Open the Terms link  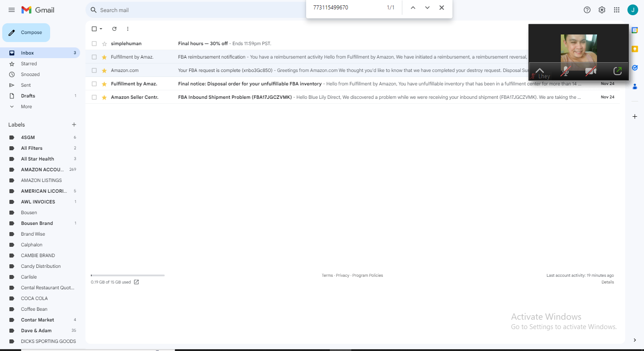[327, 275]
